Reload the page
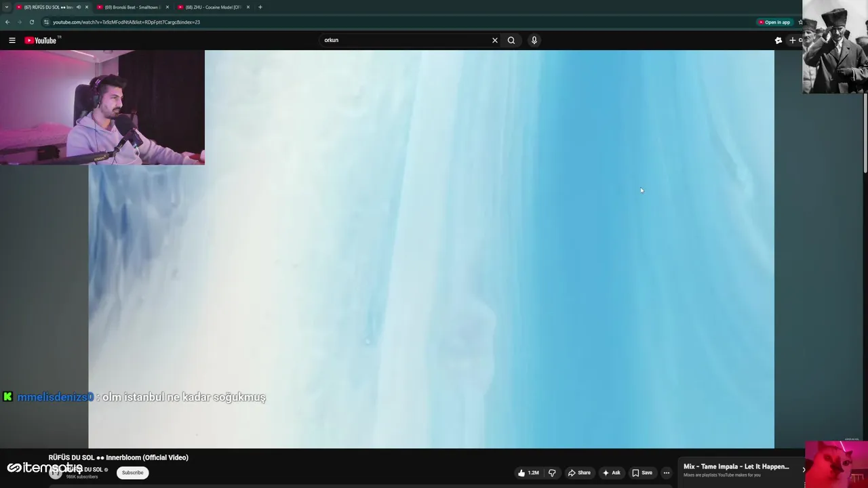Viewport: 868px width, 488px height. (x=31, y=22)
